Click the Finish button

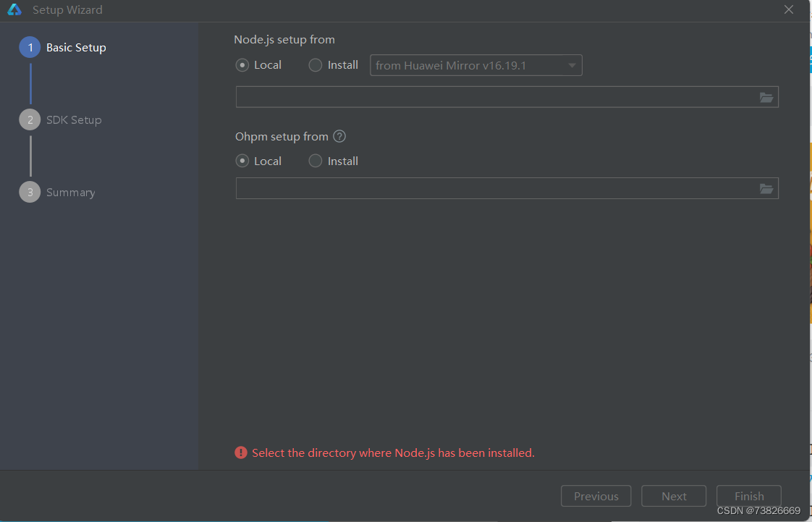coord(749,496)
